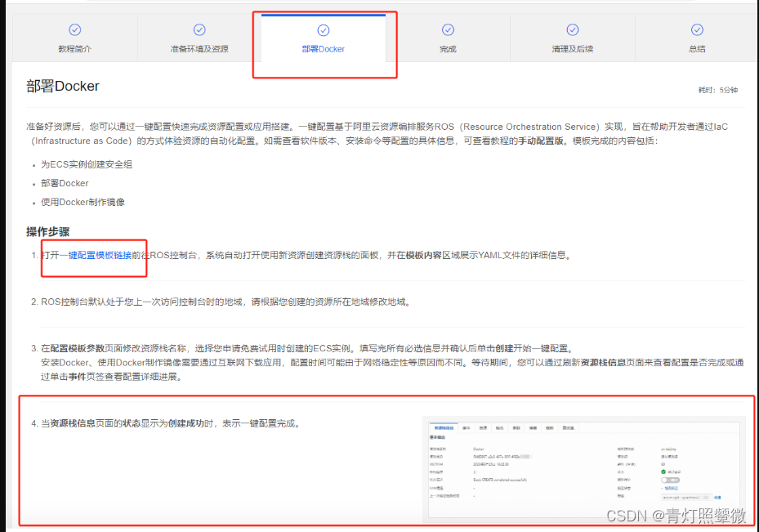The image size is (759, 532).
Task: Click bold 配置模板参数 in step 3
Action: (78, 348)
